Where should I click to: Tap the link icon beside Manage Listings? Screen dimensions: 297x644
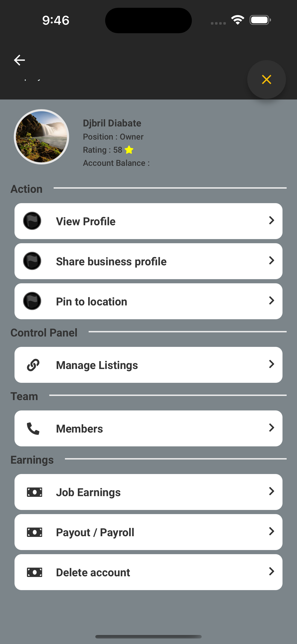pos(33,365)
